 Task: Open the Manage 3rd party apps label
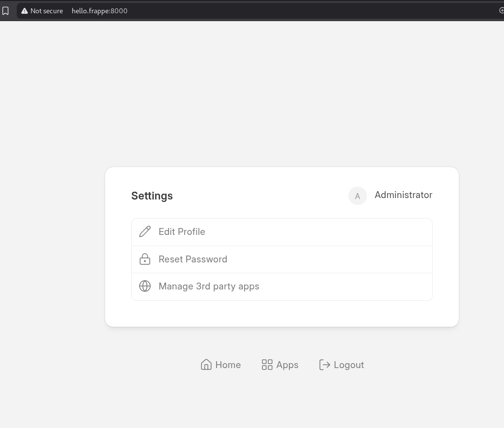pyautogui.click(x=209, y=286)
